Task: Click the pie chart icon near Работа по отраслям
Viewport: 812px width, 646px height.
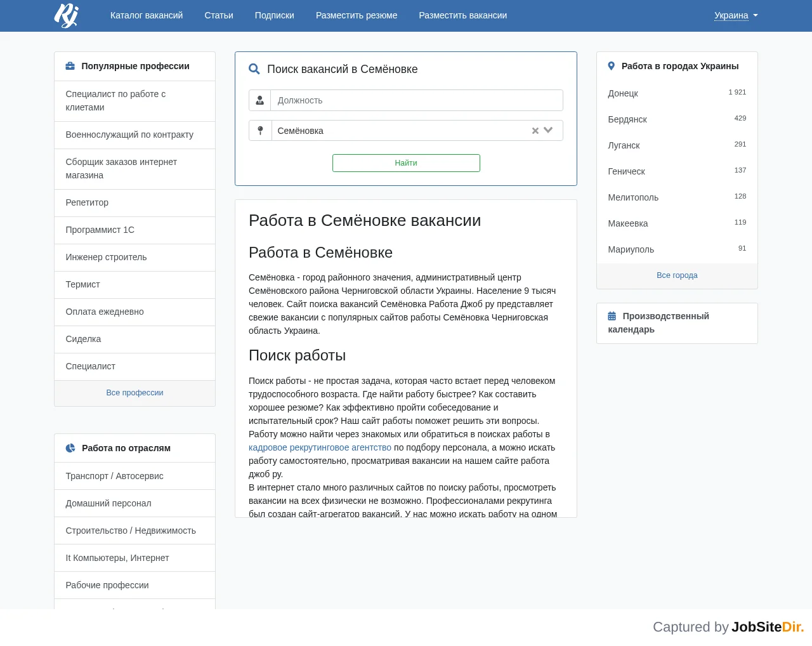Action: click(70, 448)
